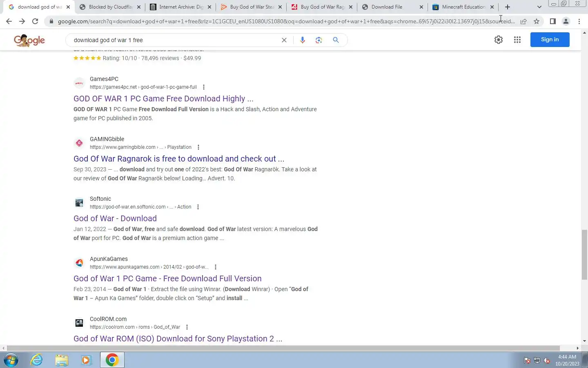Click vertical scrollbar down arrow

[584, 341]
